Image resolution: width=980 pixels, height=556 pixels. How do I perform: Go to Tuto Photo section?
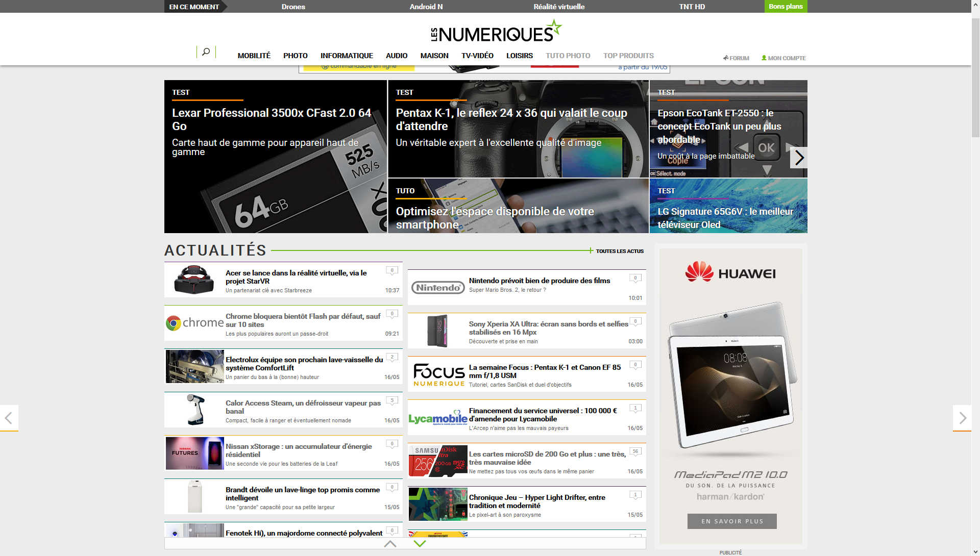point(568,56)
